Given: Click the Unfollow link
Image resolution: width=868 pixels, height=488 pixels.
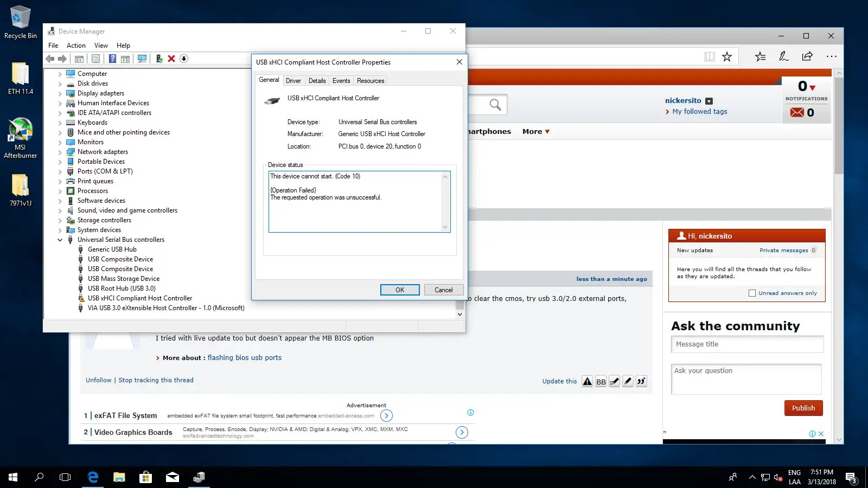Looking at the screenshot, I should tap(98, 380).
